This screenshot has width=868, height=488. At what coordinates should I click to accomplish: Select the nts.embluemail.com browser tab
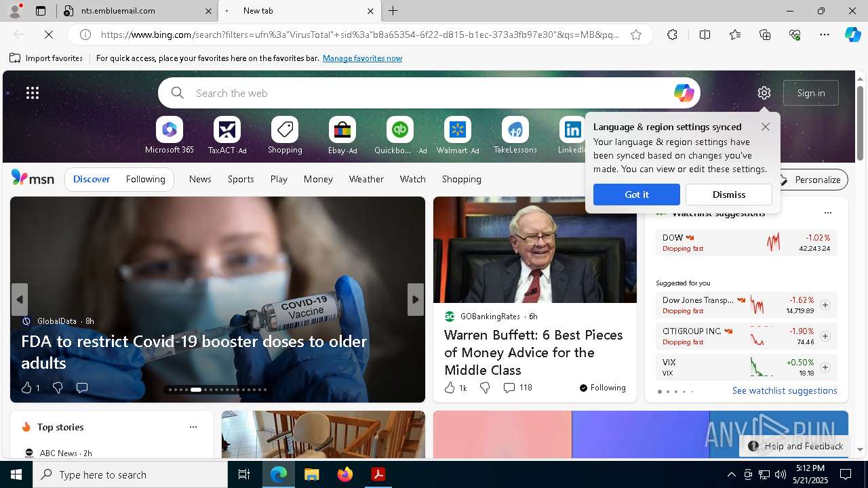(136, 11)
